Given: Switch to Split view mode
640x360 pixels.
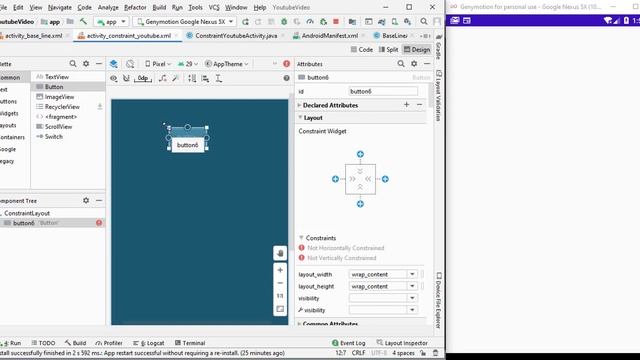Looking at the screenshot, I should pos(388,49).
